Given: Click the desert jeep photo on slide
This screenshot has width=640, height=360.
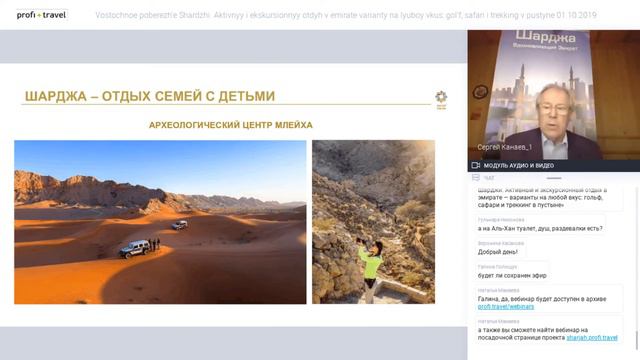Looking at the screenshot, I should pos(160,222).
